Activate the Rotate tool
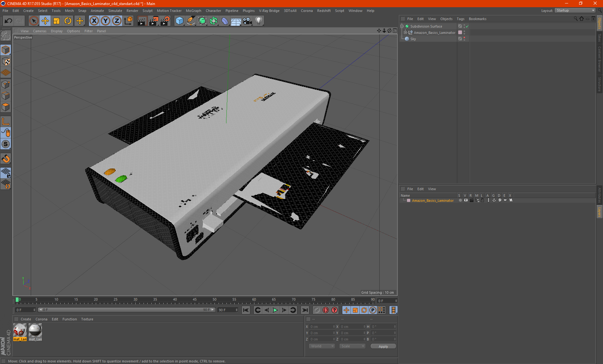The width and height of the screenshot is (603, 364). pyautogui.click(x=68, y=21)
